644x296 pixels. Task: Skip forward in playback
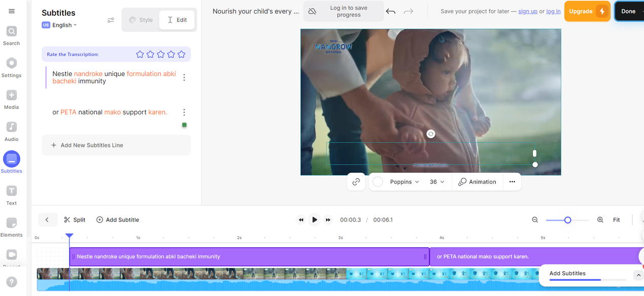(x=328, y=220)
